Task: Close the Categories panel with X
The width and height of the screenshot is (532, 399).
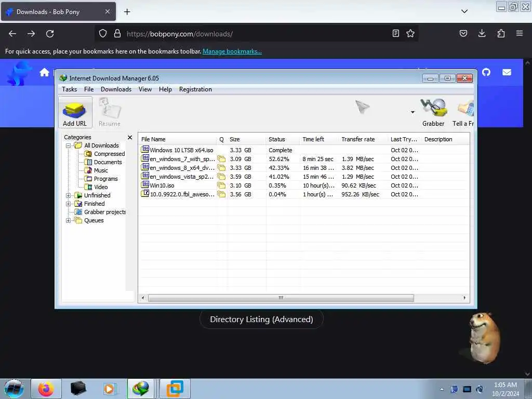Action: (129, 137)
